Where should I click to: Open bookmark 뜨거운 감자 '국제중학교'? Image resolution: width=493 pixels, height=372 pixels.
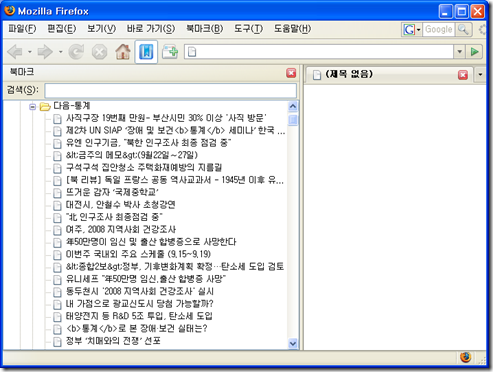[x=112, y=192]
